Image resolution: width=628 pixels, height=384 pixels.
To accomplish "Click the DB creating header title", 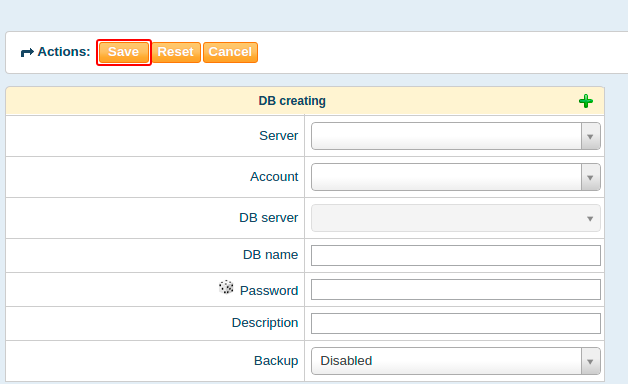I will [x=292, y=101].
